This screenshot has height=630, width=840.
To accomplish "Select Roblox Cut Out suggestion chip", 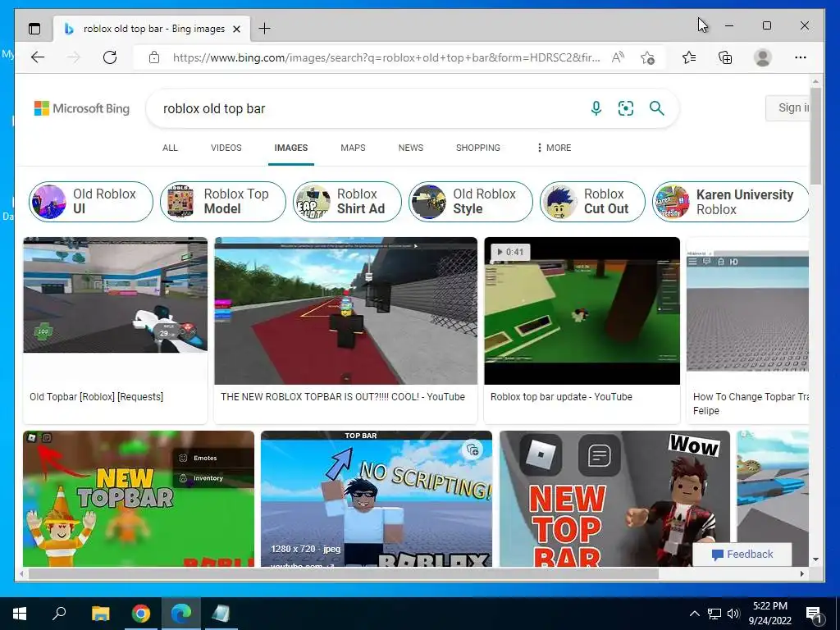I will (x=592, y=202).
